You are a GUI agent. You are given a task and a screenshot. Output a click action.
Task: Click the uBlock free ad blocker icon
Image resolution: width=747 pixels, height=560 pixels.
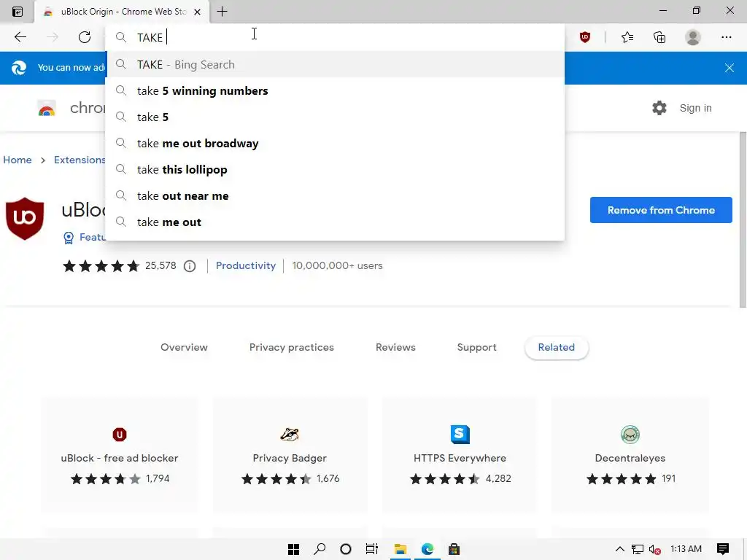(x=120, y=435)
